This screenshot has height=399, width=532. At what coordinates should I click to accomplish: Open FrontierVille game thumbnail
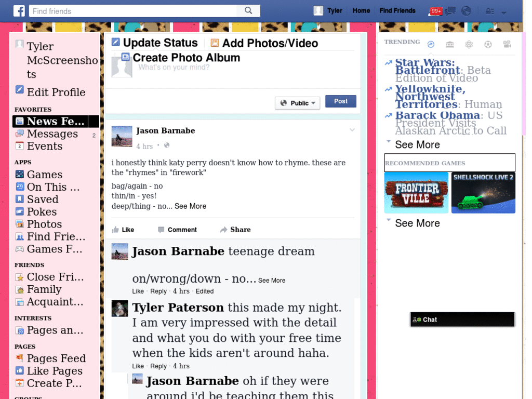tap(416, 193)
